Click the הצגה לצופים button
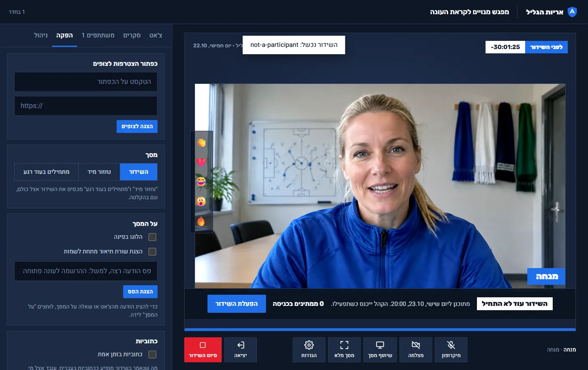The height and width of the screenshot is (370, 588). (137, 126)
